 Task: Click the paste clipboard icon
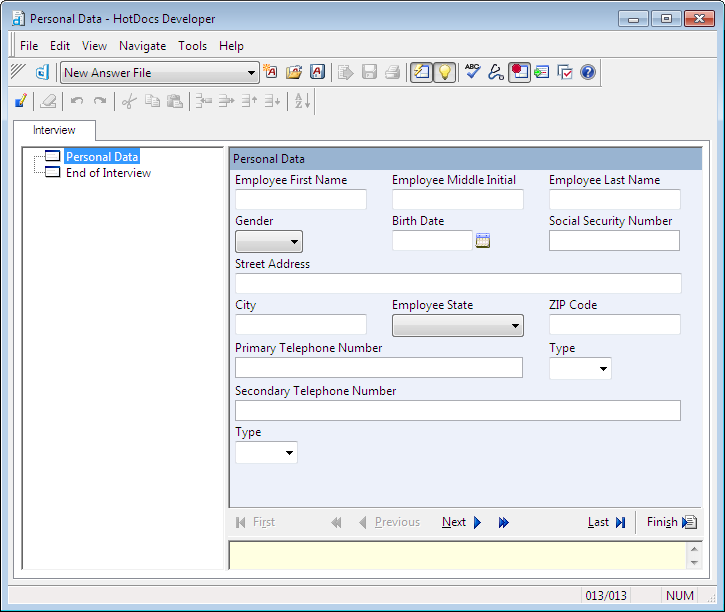tap(175, 101)
